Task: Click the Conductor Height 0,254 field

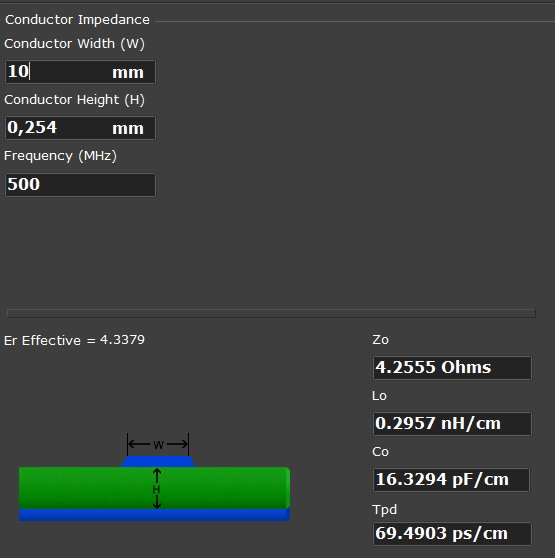Action: 80,128
